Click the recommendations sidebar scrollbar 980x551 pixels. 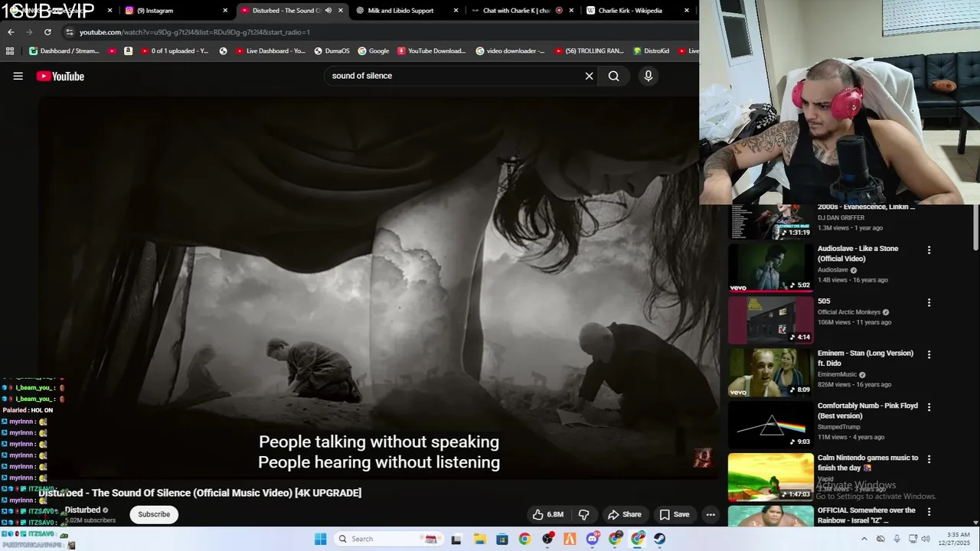coord(975,229)
